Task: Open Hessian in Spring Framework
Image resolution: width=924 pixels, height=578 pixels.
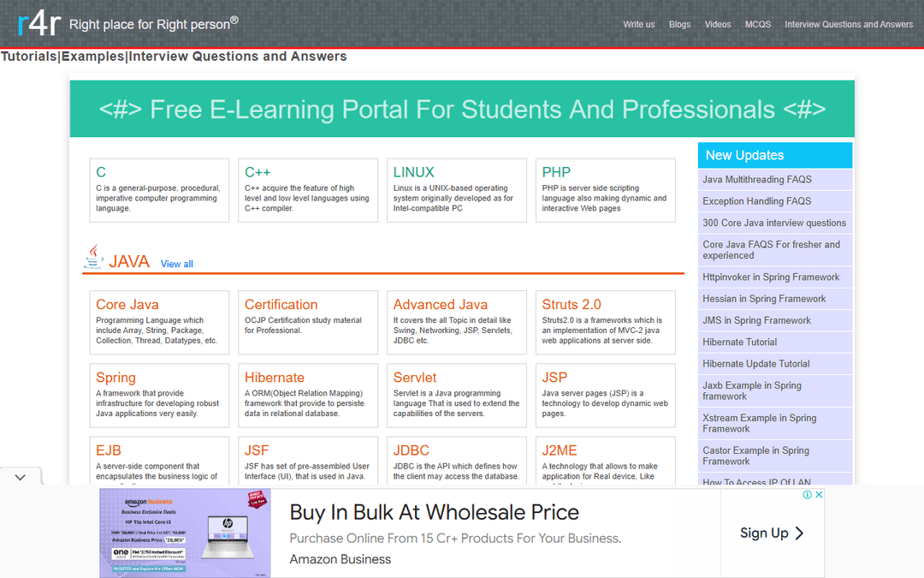Action: click(x=775, y=299)
